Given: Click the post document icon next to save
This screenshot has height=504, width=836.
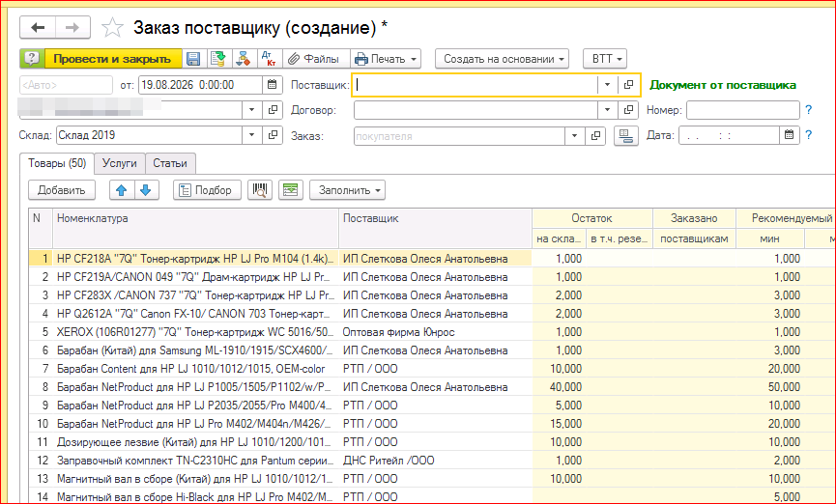Looking at the screenshot, I should click(x=217, y=59).
